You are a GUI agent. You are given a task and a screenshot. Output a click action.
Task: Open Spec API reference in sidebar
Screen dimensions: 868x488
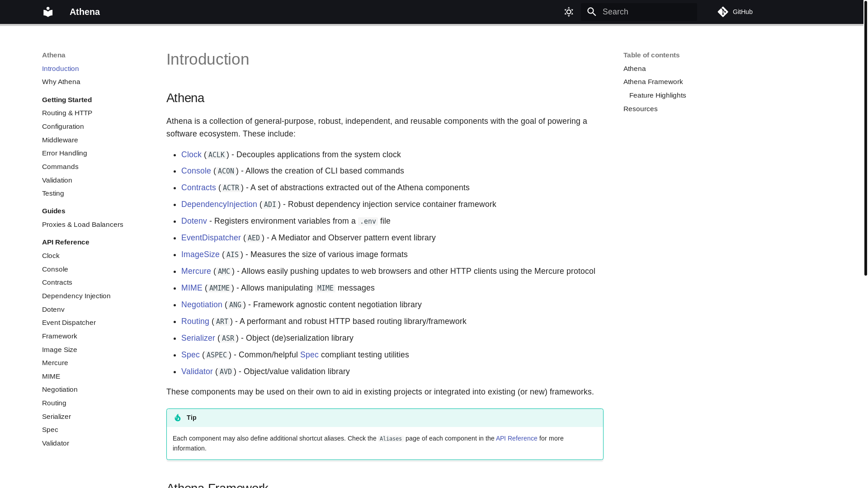50,430
